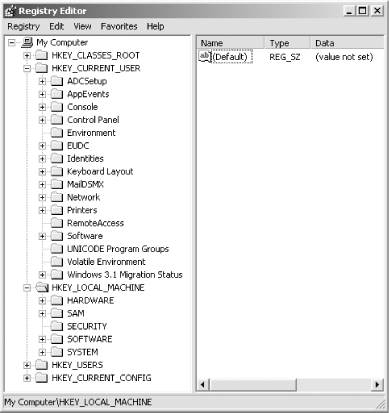Screen dimensions: 389x413
Task: Select the AppEvents key label
Action: pos(88,94)
